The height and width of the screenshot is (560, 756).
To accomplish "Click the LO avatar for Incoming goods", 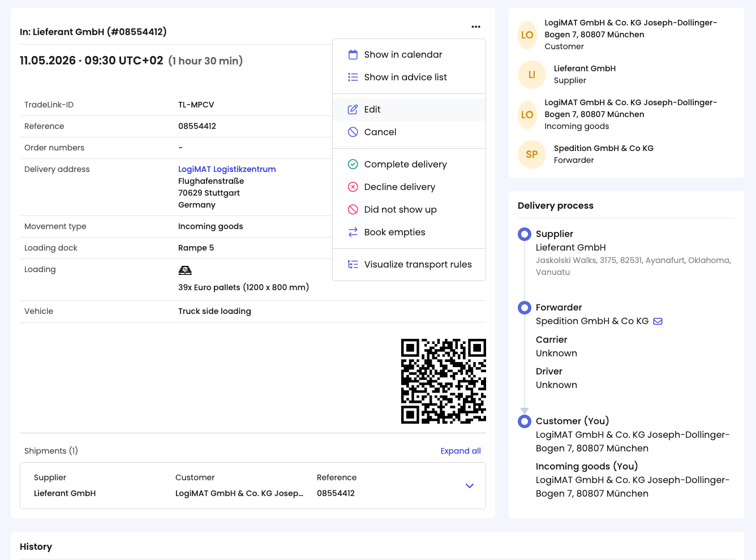I will [x=527, y=115].
